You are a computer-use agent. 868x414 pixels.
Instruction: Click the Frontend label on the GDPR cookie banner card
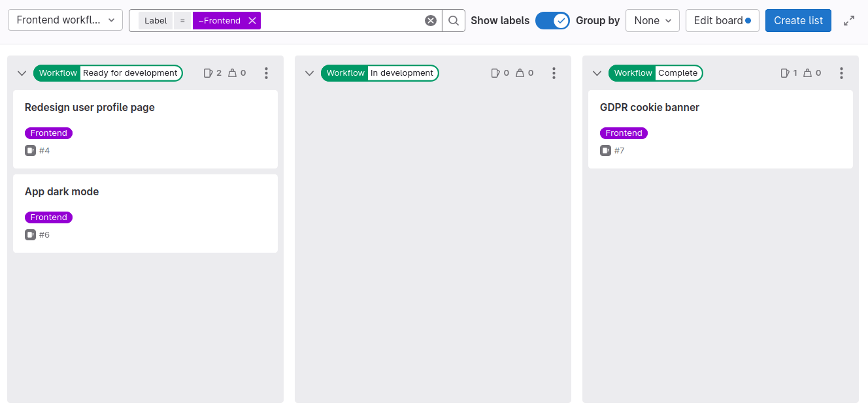[x=624, y=133]
